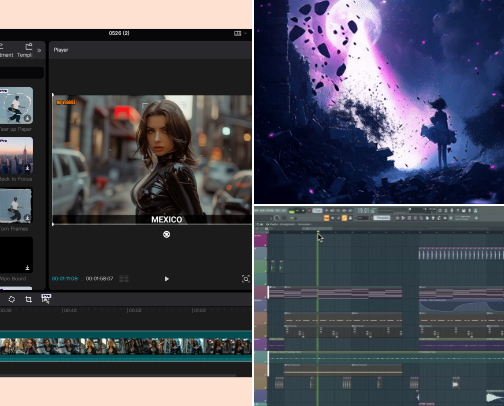The image size is (504, 406).
Task: Select the MEXICO caption on the preview
Action: (x=167, y=220)
